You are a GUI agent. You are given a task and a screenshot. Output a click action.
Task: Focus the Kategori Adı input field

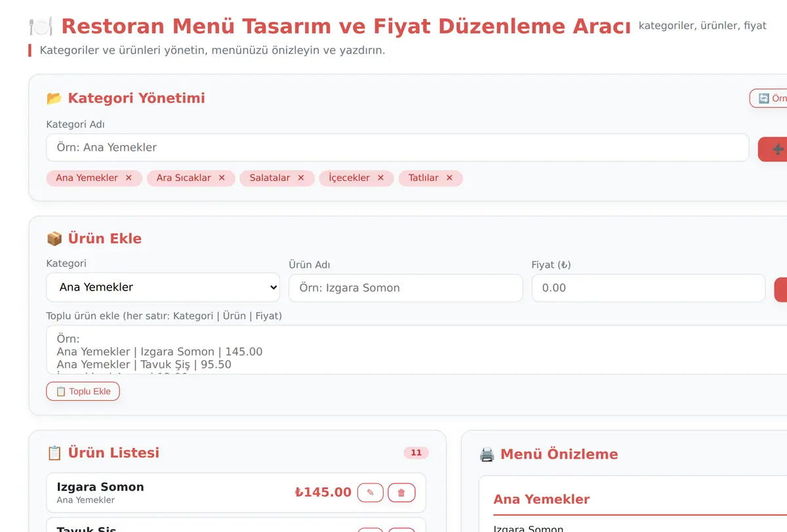pyautogui.click(x=397, y=148)
